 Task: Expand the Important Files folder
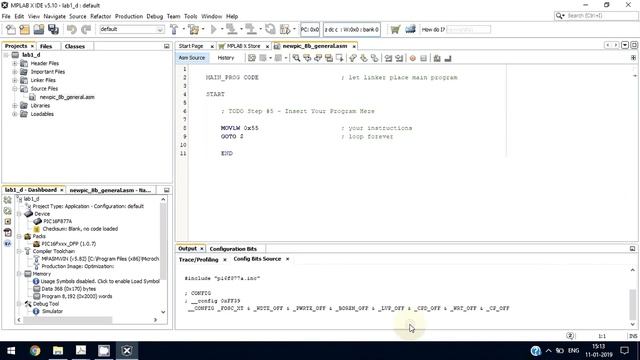15,72
